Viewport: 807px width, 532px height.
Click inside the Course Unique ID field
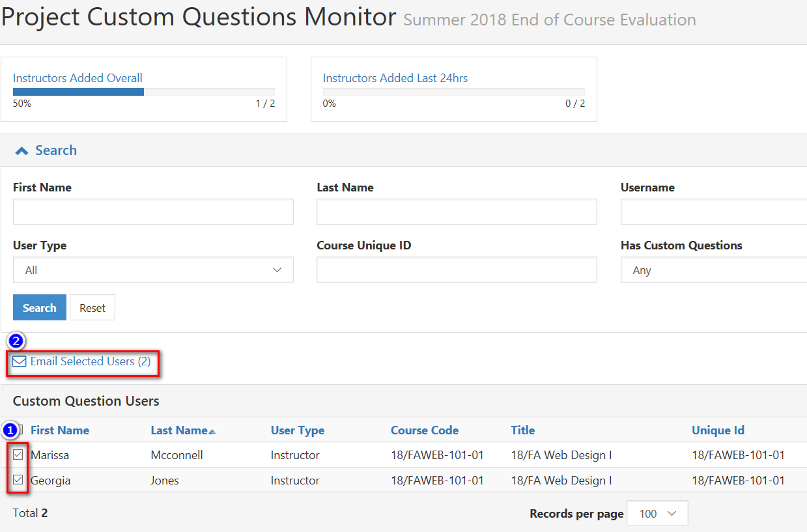coord(456,270)
